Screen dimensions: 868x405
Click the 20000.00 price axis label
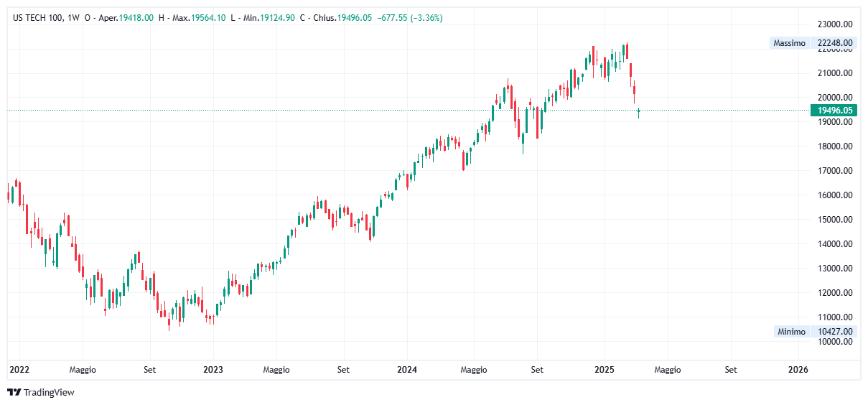click(835, 98)
